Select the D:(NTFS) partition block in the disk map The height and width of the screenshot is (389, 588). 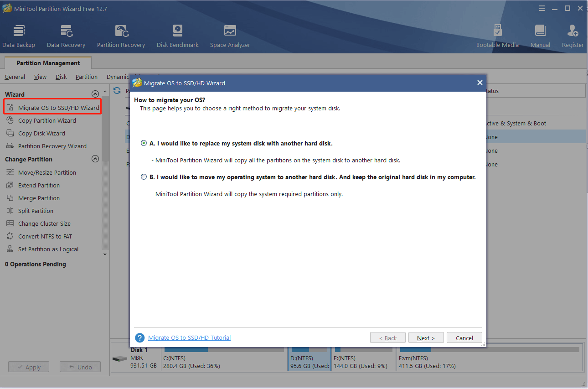click(x=309, y=358)
